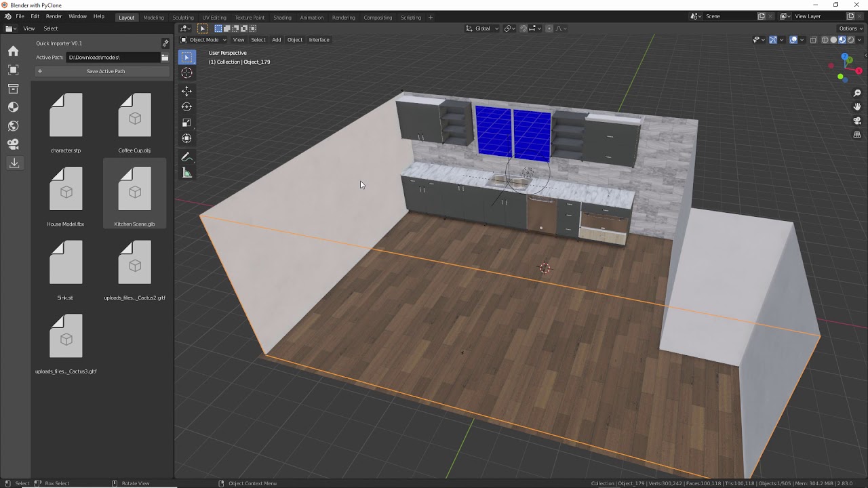Expand the viewport shading options arrow
This screenshot has height=488, width=868.
coord(859,40)
